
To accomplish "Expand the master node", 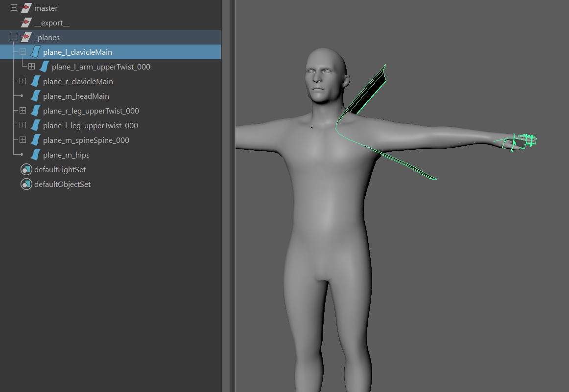I will [14, 8].
